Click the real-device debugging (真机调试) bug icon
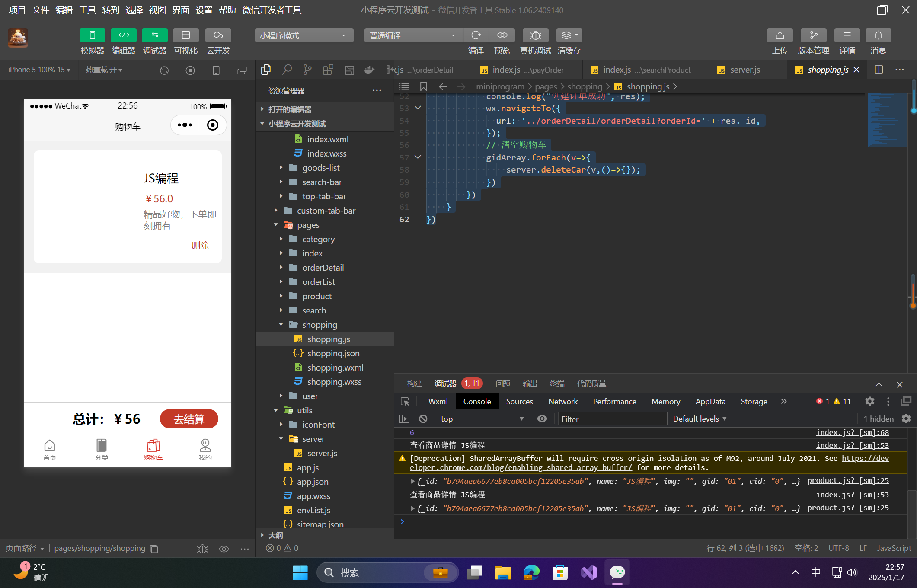The width and height of the screenshot is (917, 588). pos(535,35)
